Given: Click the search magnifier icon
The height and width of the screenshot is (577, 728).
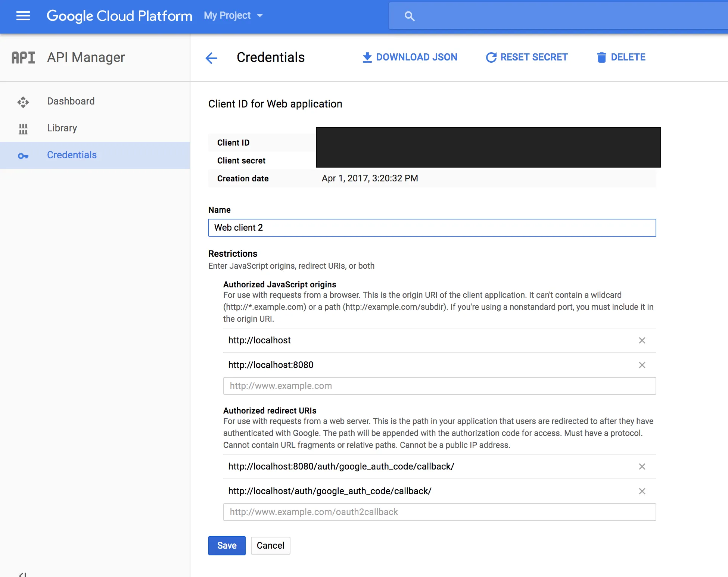Looking at the screenshot, I should pos(410,16).
